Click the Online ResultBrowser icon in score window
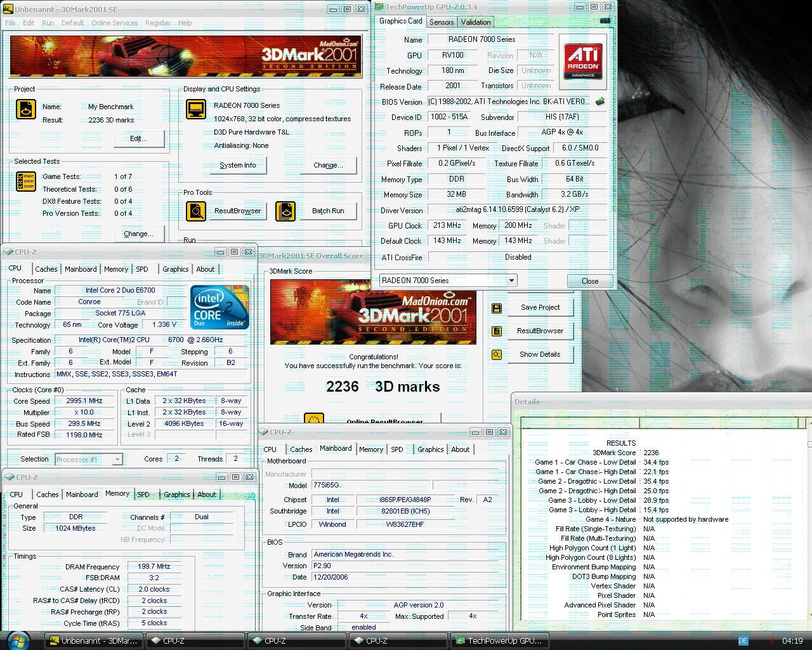Screen dimensions: 812x650 tap(314, 420)
